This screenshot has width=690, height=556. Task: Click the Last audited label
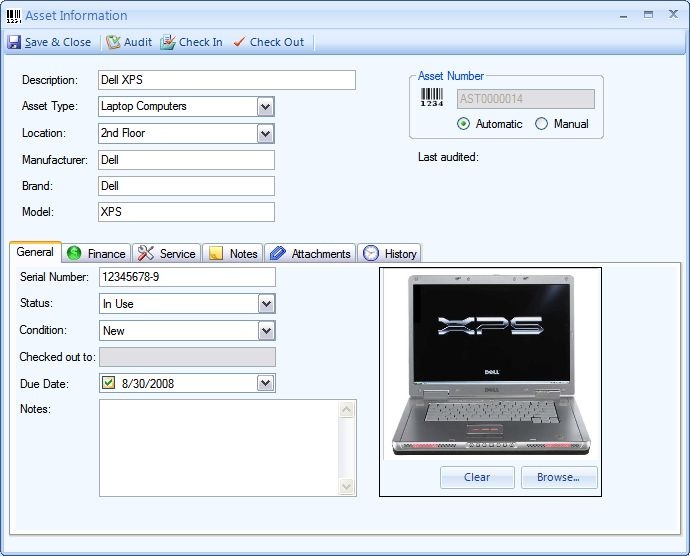point(448,157)
